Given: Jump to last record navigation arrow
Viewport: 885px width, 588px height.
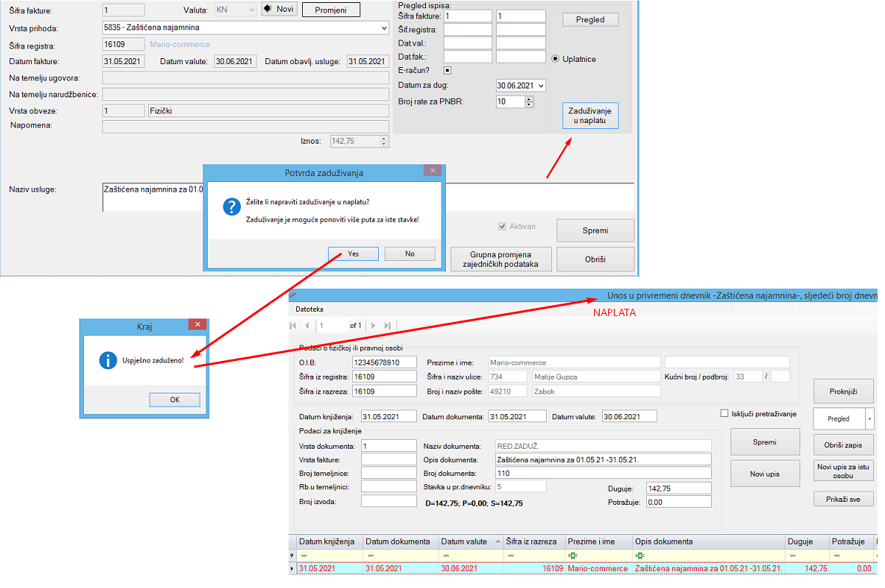Looking at the screenshot, I should 387,325.
